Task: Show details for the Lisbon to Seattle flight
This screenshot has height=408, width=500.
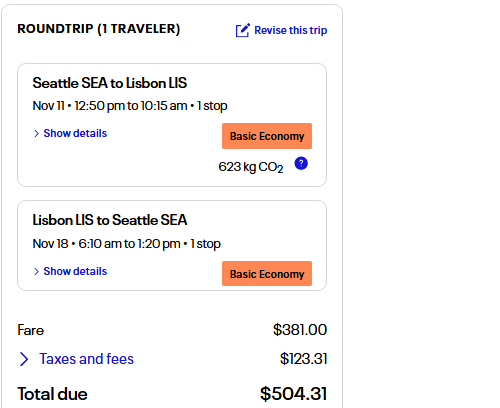Action: click(75, 271)
